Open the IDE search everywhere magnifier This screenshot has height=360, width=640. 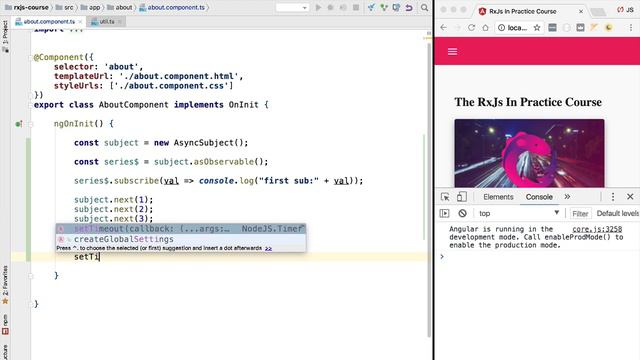424,7
